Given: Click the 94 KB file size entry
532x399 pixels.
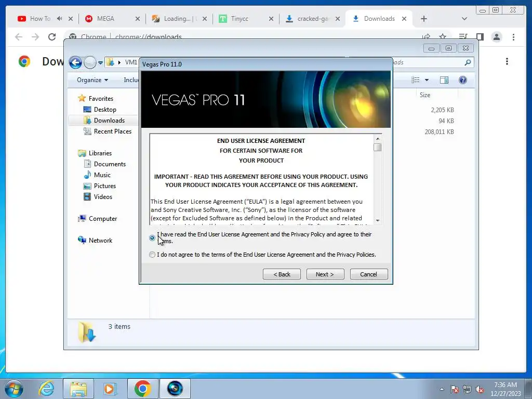Looking at the screenshot, I should [446, 121].
